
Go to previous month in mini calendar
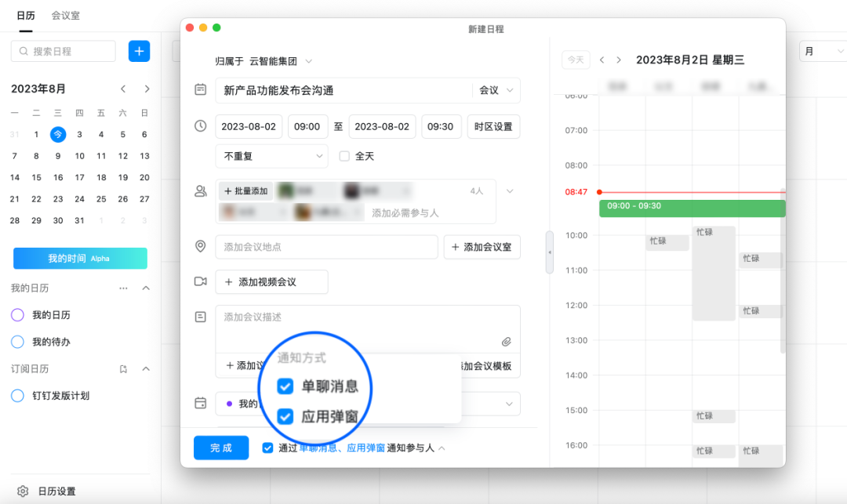point(123,89)
